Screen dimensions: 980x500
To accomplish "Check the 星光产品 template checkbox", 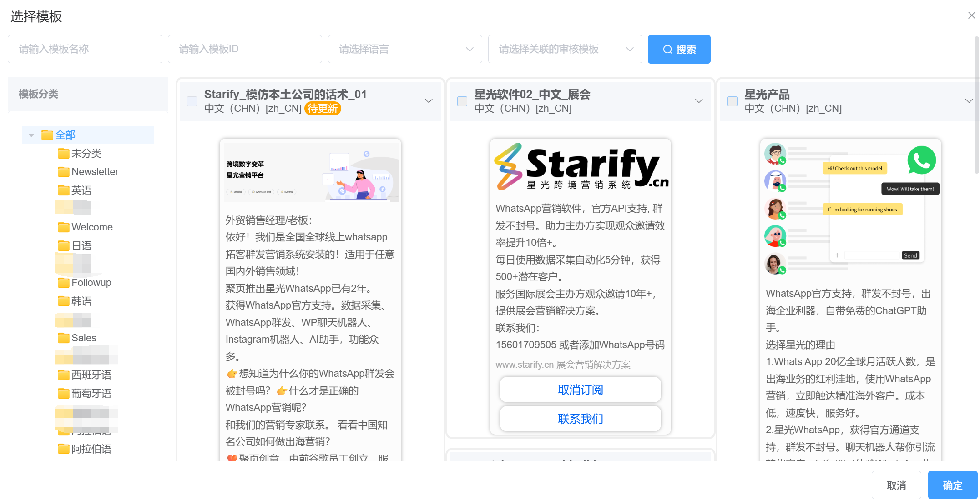I will pos(732,101).
